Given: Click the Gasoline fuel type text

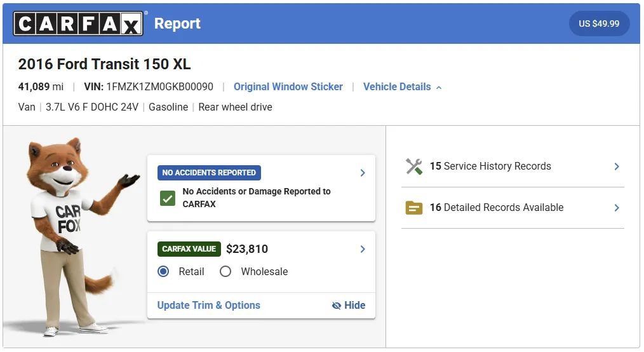Looking at the screenshot, I should coord(168,107).
